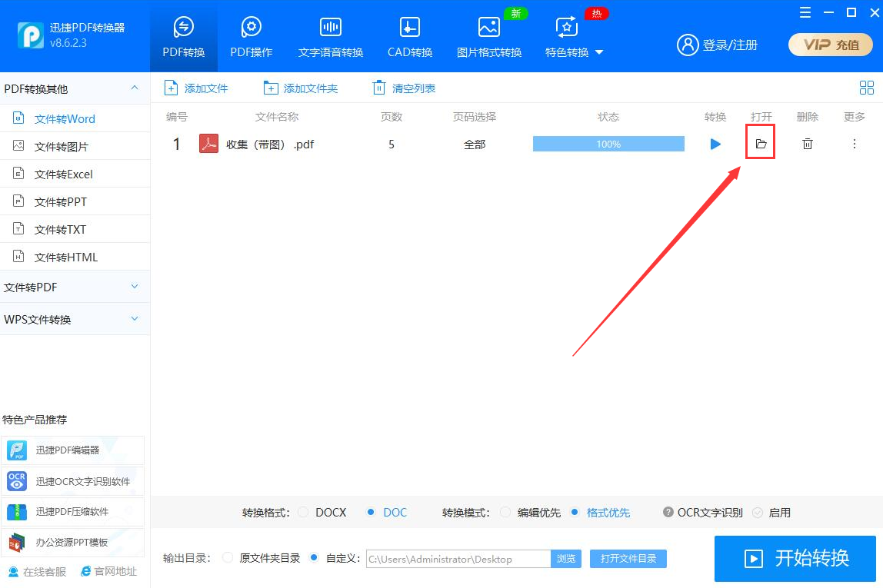Click the output path input field
Viewport: 883px width, 588px height.
[458, 559]
